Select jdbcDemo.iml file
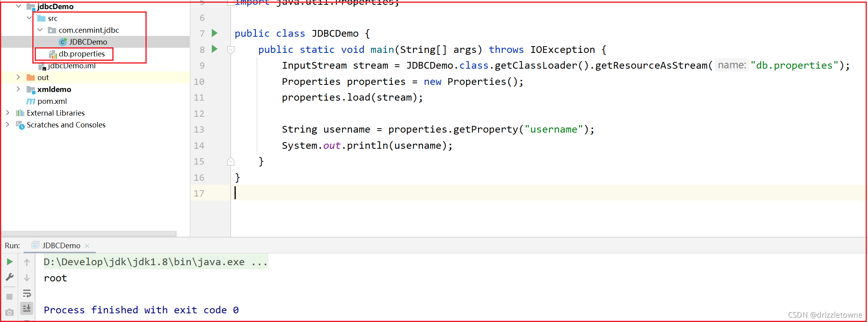This screenshot has height=322, width=868. click(x=72, y=66)
